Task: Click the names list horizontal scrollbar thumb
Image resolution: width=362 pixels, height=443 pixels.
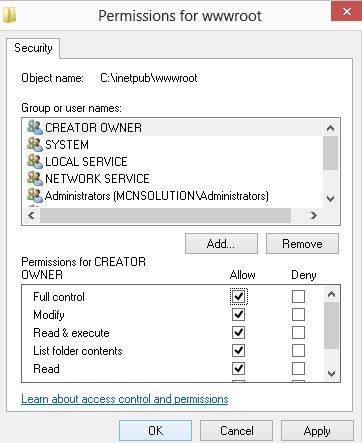Action: 165,216
